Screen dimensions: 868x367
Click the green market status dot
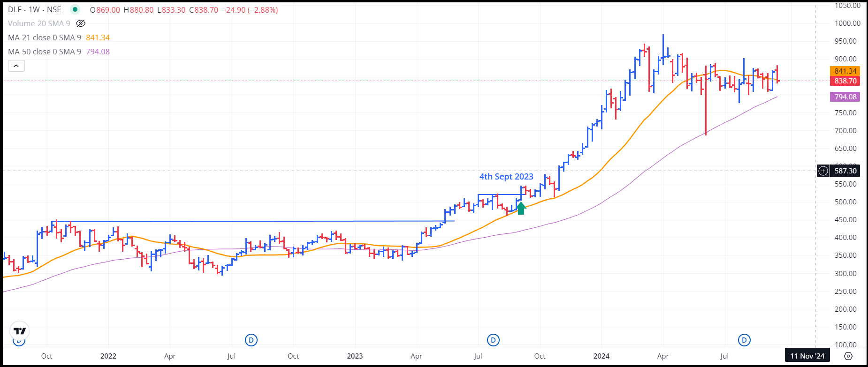(75, 10)
